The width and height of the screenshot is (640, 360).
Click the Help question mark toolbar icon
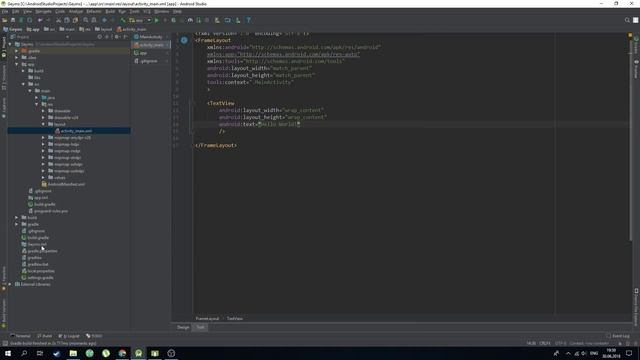click(248, 20)
